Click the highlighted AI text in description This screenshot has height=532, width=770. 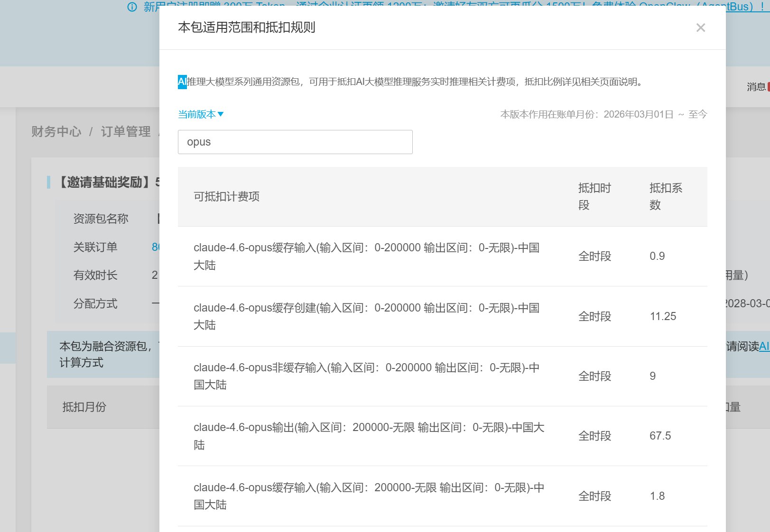pos(182,82)
